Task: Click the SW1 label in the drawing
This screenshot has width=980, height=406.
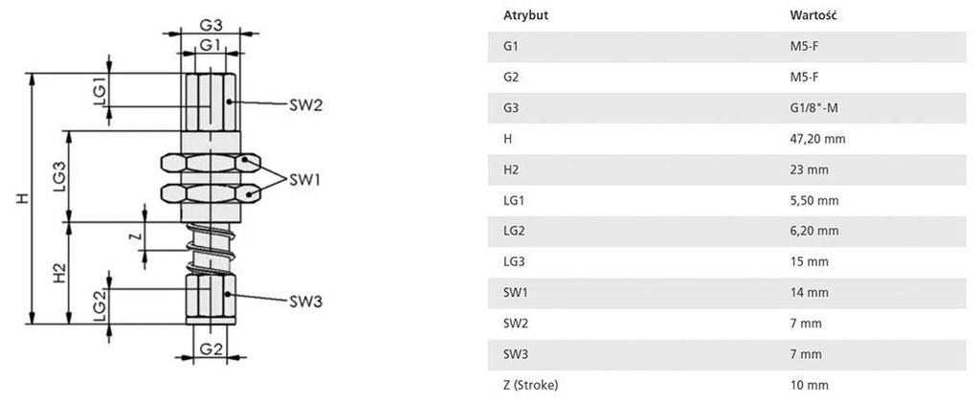Action: coord(306,179)
